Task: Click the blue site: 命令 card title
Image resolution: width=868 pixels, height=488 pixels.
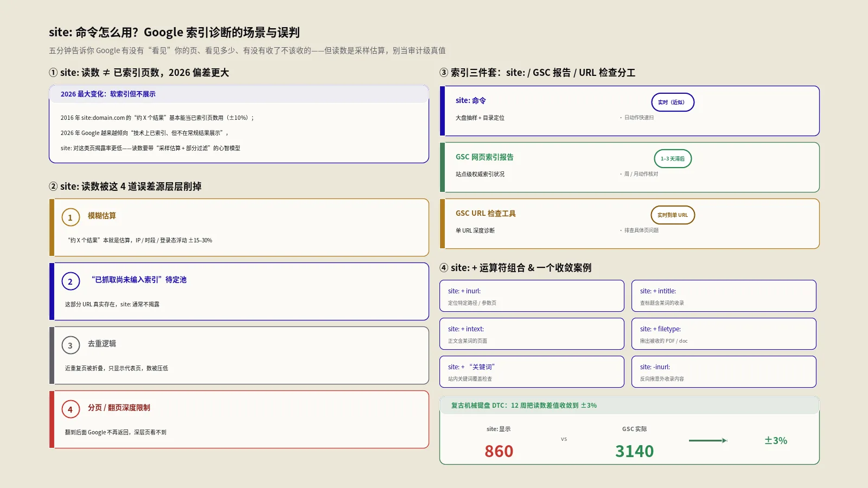Action: (x=471, y=101)
